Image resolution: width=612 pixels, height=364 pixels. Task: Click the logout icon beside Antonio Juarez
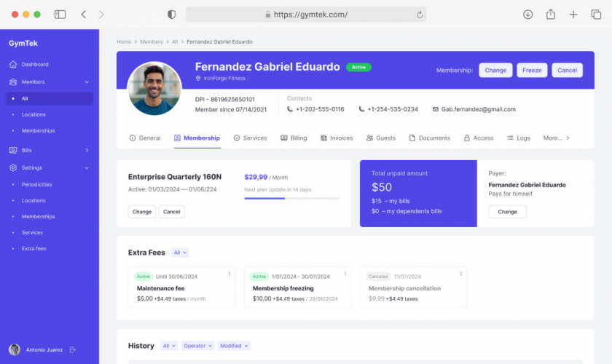(73, 349)
